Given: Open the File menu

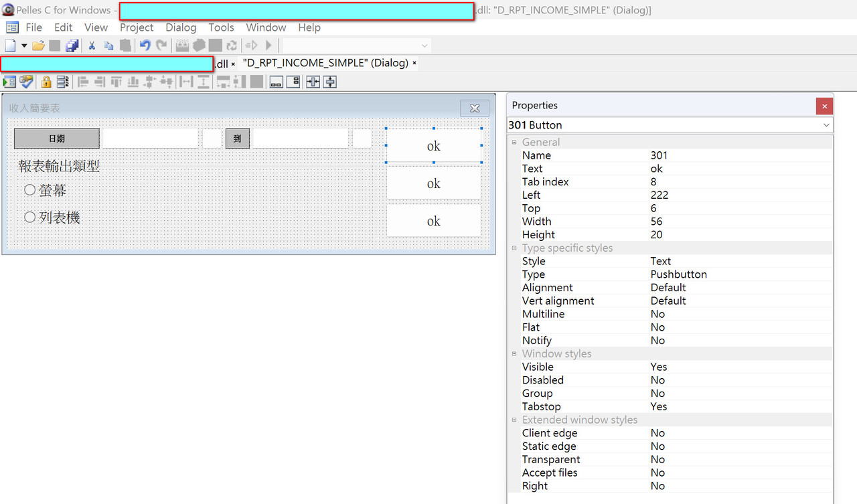Looking at the screenshot, I should [x=33, y=27].
